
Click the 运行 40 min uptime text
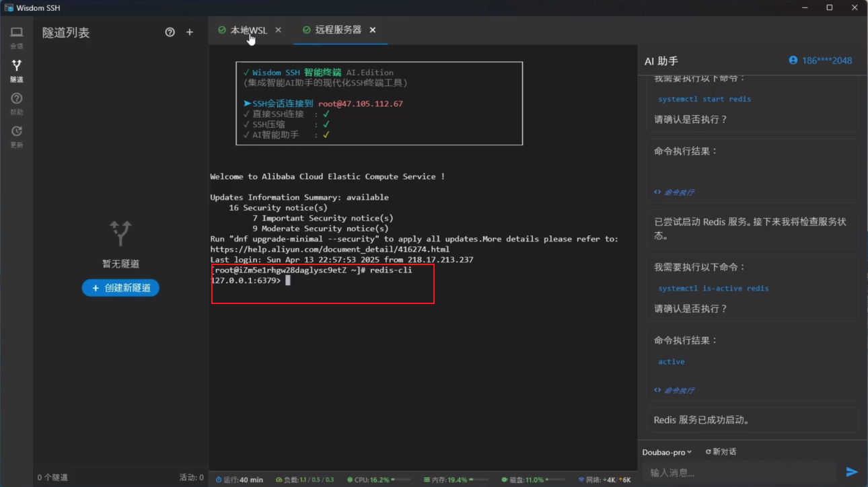tap(244, 480)
